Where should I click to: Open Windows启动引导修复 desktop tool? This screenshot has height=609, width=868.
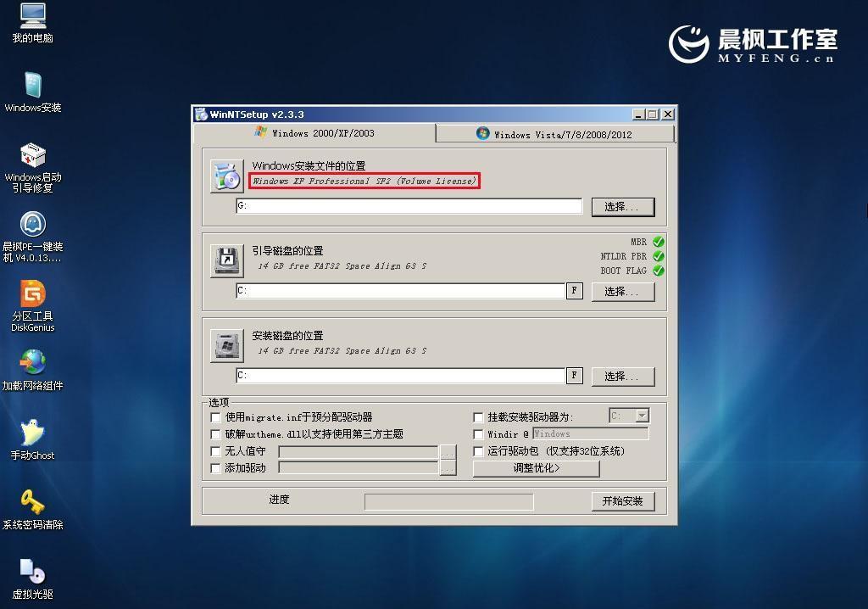(33, 167)
